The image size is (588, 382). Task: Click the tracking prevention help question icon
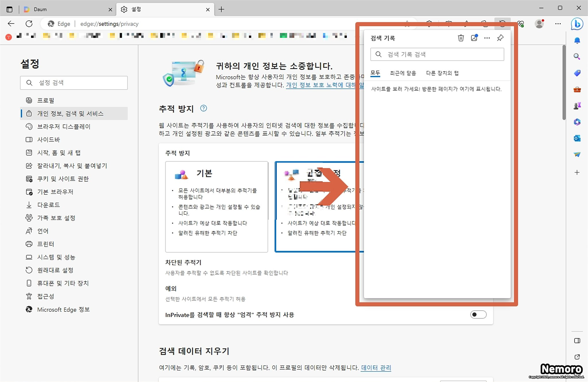[x=203, y=108]
